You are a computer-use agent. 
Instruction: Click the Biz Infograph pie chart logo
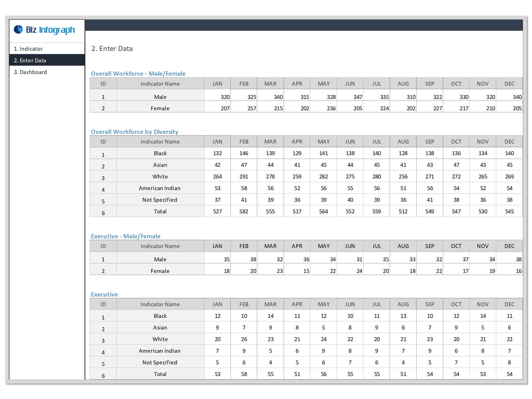point(18,30)
